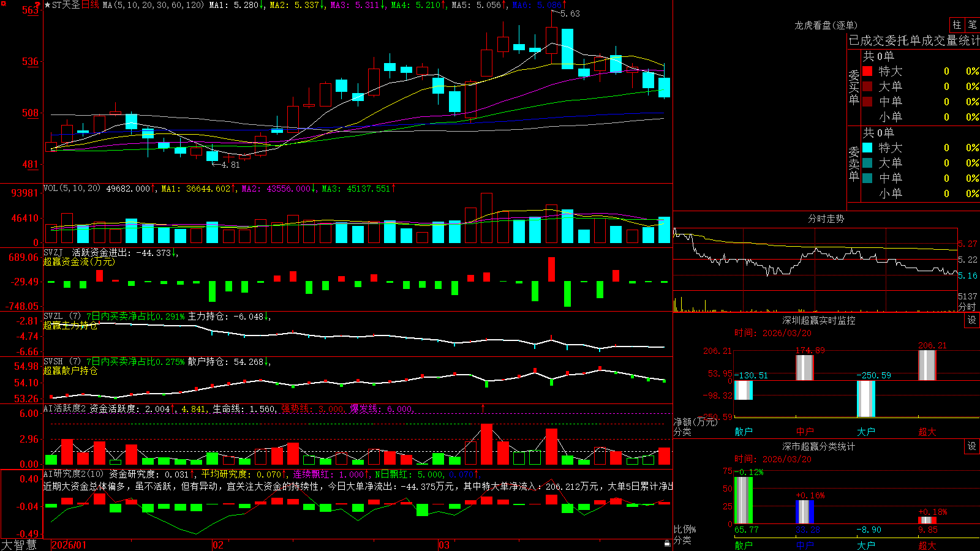This screenshot has width=980, height=551.
Task: Click the 5.27 price label in 分时走势
Action: pos(968,244)
